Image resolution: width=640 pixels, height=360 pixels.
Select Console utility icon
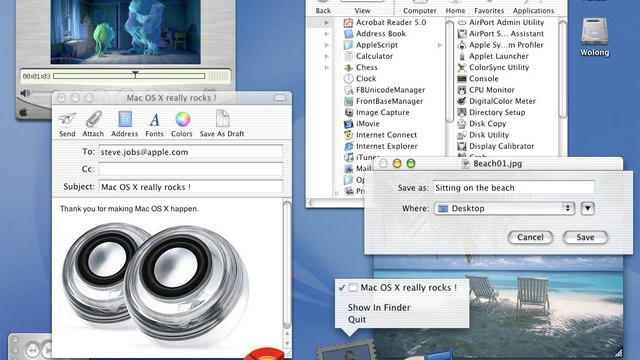coord(462,78)
